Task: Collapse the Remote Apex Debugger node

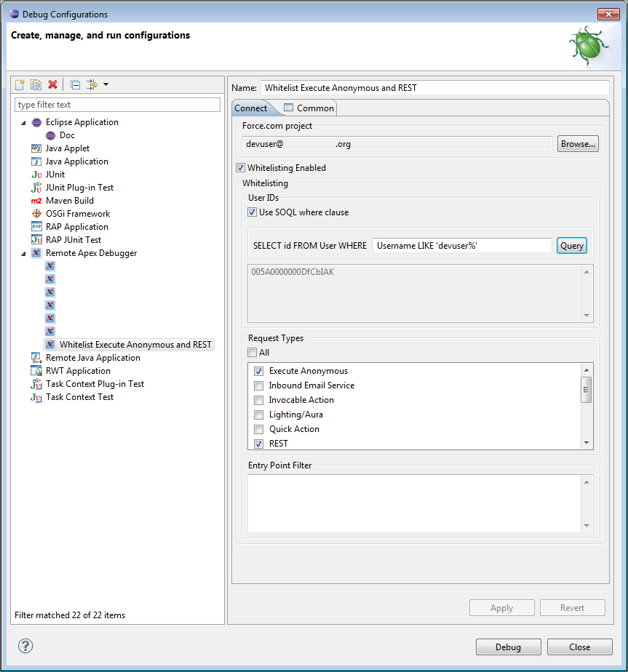Action: [x=23, y=254]
